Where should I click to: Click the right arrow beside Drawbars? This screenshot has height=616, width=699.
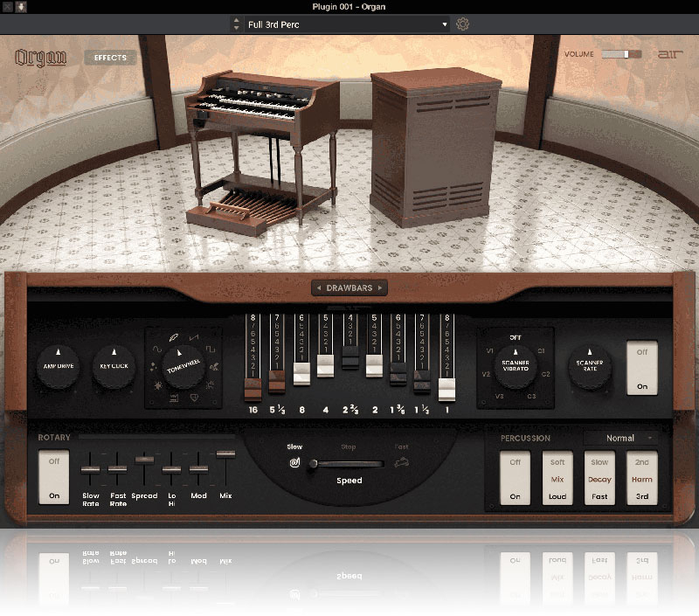pyautogui.click(x=382, y=287)
